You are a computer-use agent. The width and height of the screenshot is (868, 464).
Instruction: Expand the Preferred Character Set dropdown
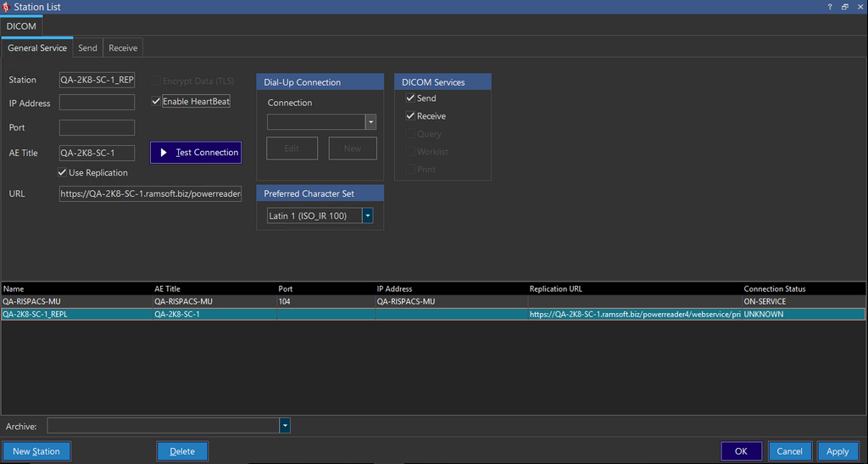point(367,216)
